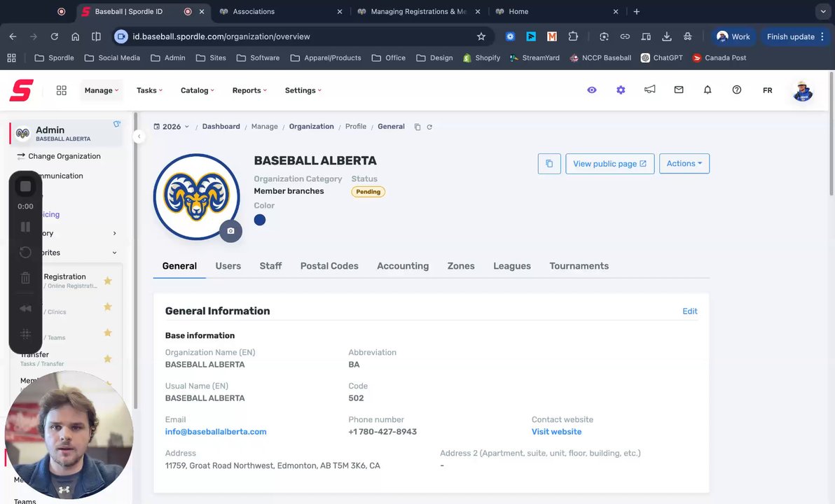Open the Settings menu
The width and height of the screenshot is (835, 504).
pos(303,90)
